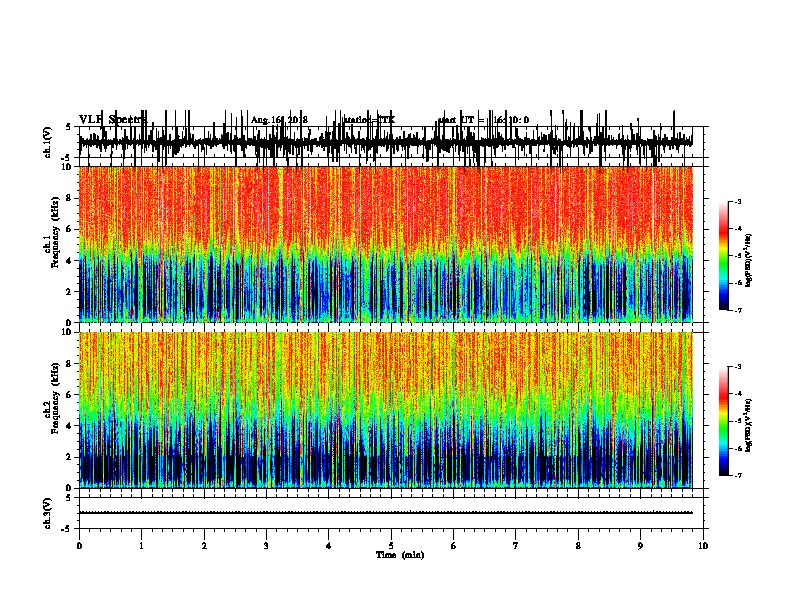
Task: Click the "ch.1(V)" waveform axis label
Action: click(48, 142)
